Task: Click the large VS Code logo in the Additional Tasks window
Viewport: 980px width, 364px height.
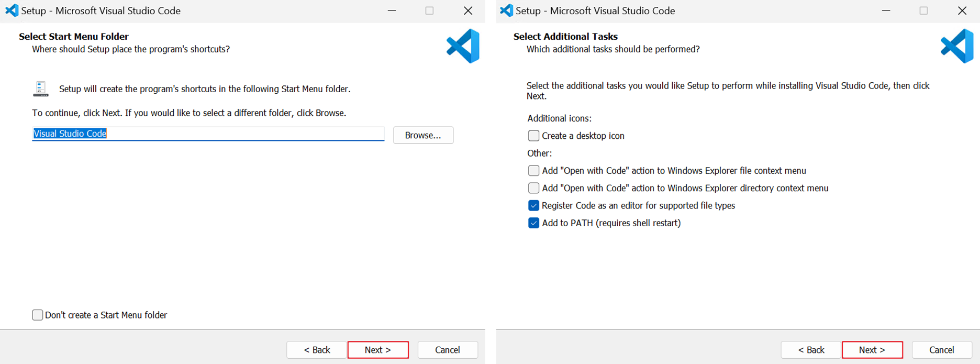Action: pos(957,46)
